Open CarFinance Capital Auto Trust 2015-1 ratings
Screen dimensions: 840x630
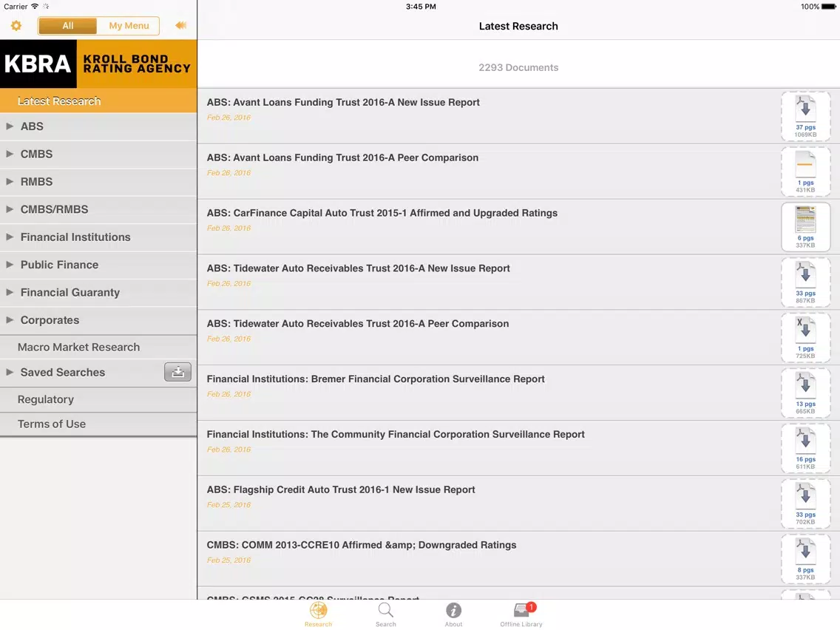(x=382, y=213)
